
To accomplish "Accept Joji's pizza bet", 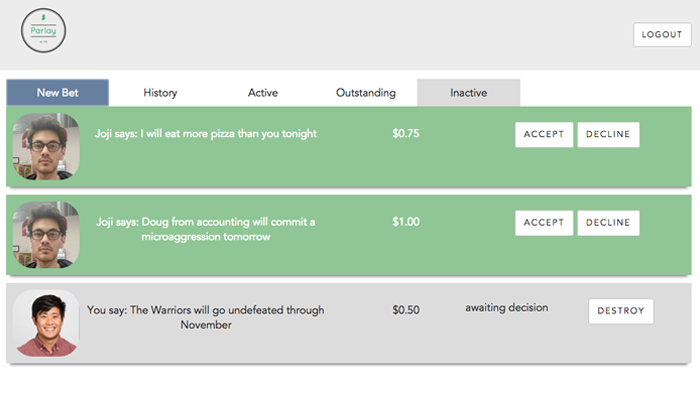I will [544, 135].
